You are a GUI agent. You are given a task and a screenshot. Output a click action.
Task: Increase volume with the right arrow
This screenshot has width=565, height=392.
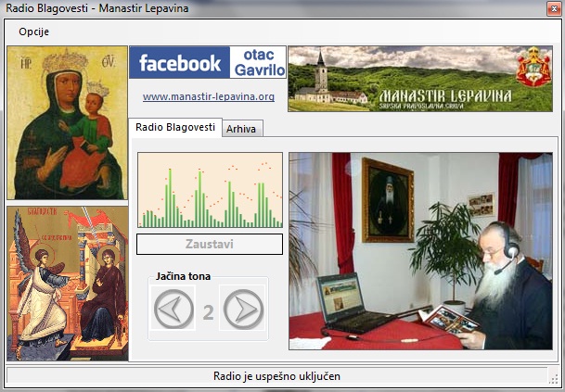(243, 310)
